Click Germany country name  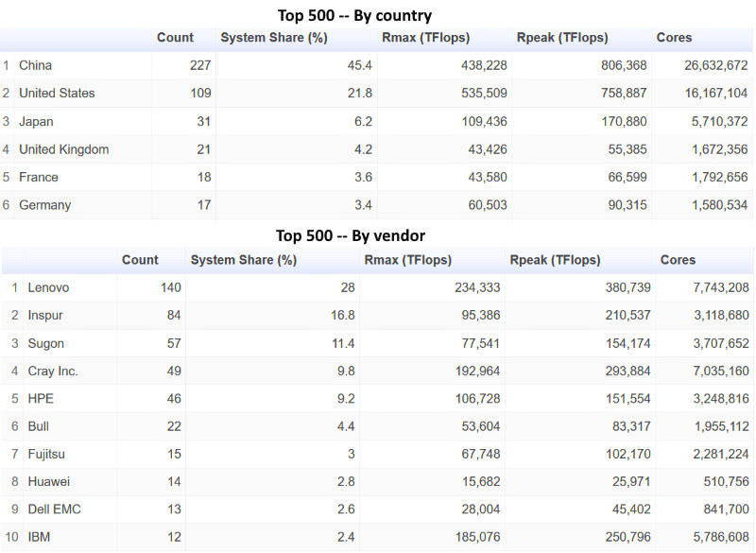coord(44,205)
